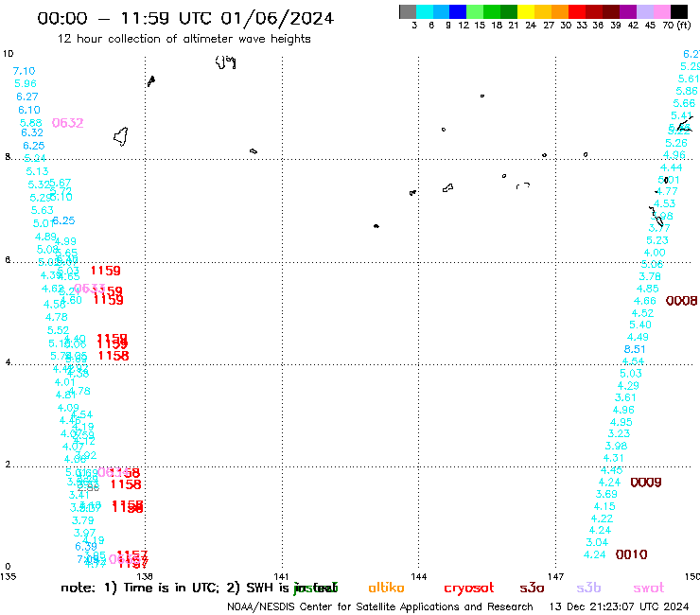Click the wave height value '4.85'
The width and height of the screenshot is (700, 615).
[x=647, y=289]
